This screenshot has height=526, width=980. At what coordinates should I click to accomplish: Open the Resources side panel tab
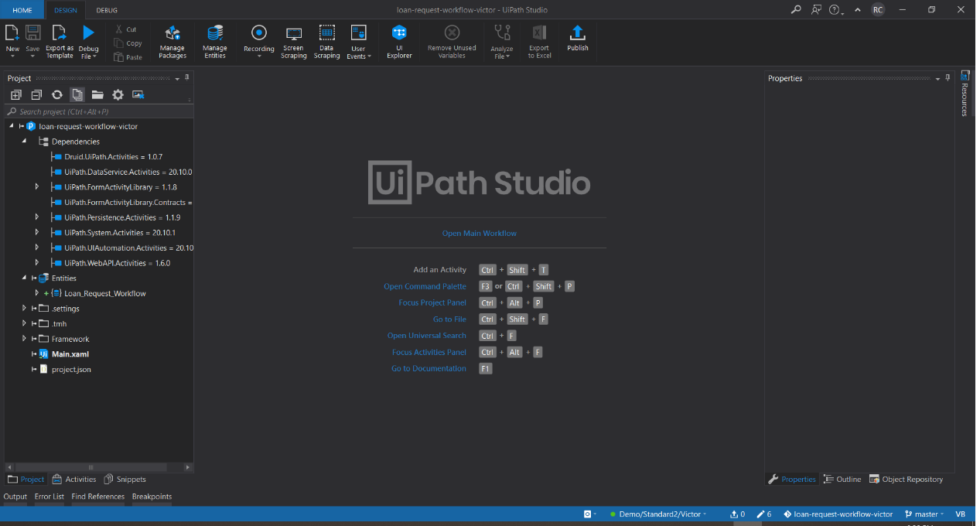[x=965, y=93]
